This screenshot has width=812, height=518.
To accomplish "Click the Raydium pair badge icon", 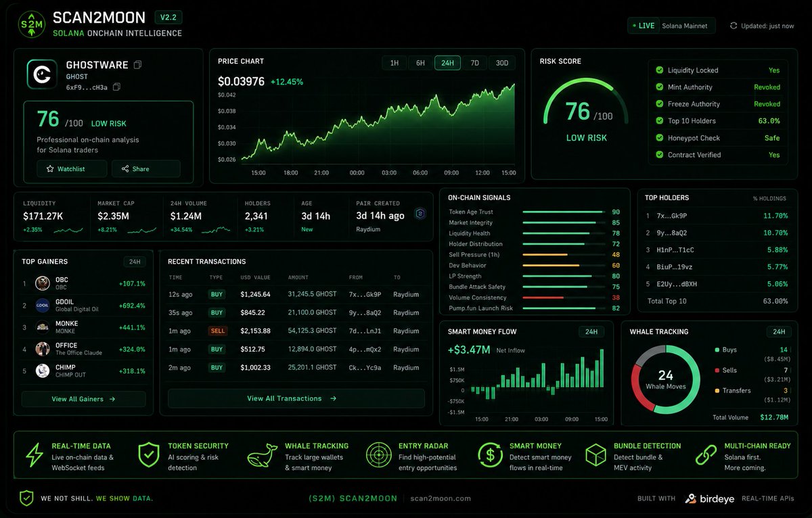I will coord(420,214).
